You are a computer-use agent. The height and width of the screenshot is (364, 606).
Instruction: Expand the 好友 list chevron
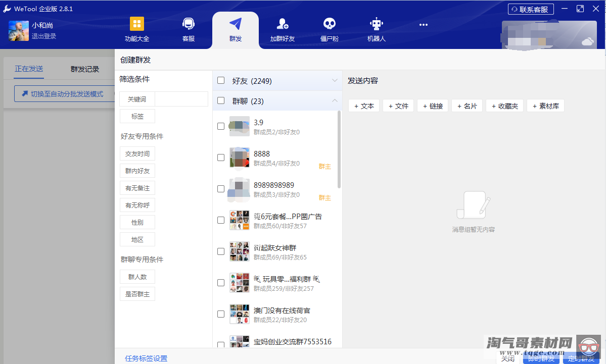point(335,80)
